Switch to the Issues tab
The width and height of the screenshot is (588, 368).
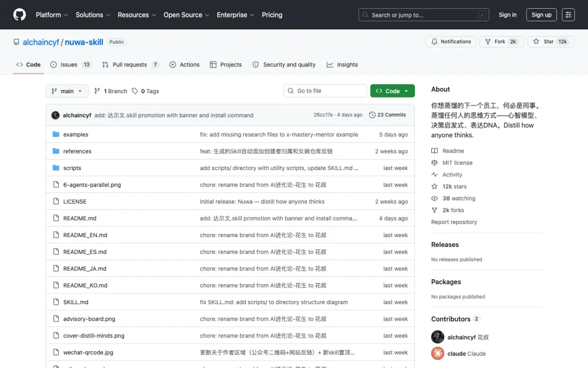(70, 64)
